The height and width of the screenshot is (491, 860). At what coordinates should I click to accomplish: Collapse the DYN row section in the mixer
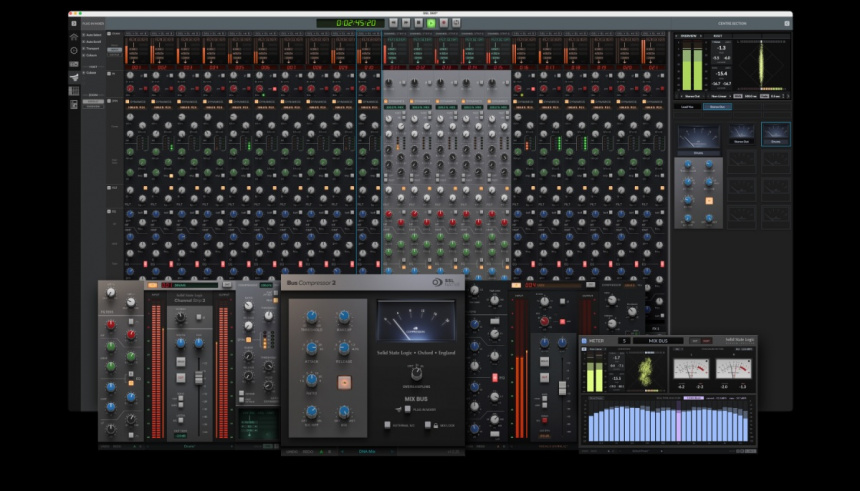[109, 101]
